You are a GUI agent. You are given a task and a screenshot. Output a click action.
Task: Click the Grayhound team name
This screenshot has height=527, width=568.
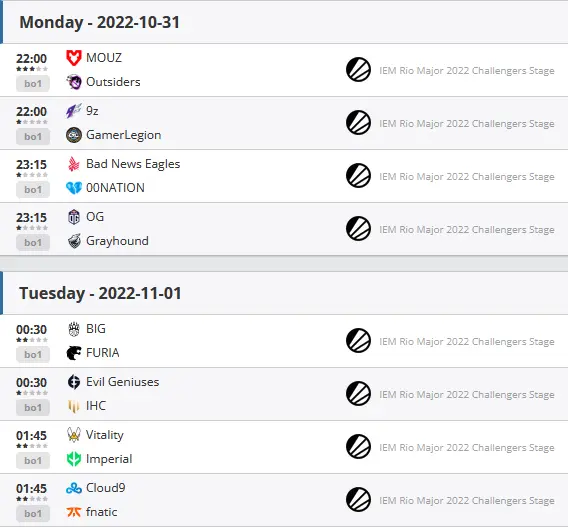pyautogui.click(x=117, y=241)
